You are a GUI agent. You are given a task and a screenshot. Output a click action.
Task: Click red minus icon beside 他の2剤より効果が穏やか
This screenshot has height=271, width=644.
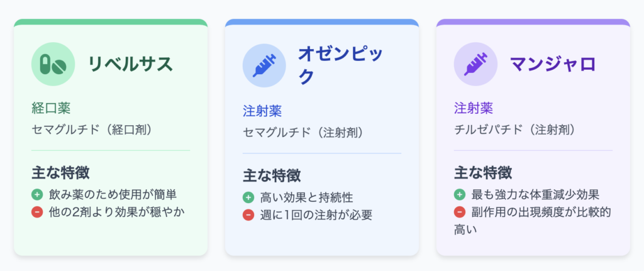point(37,213)
